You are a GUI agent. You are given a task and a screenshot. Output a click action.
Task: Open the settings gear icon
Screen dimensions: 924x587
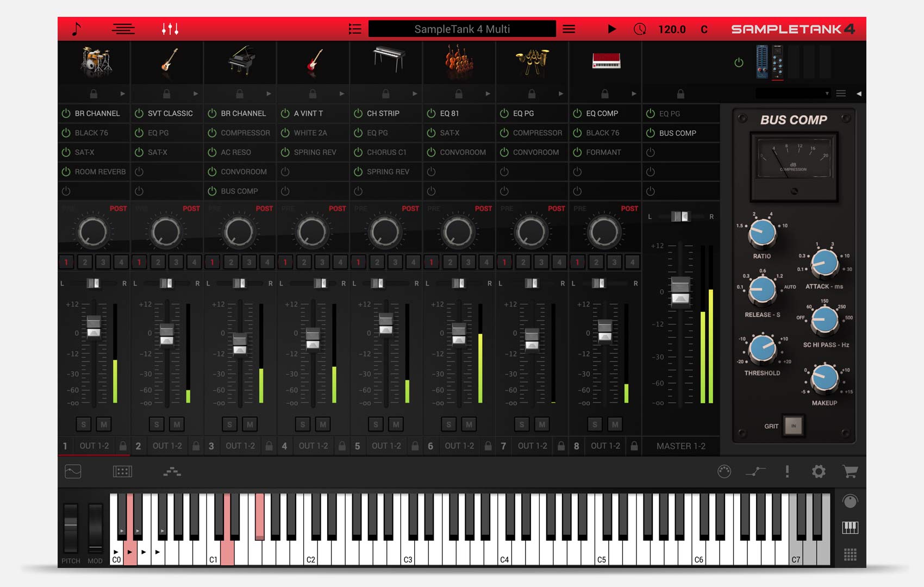(819, 471)
